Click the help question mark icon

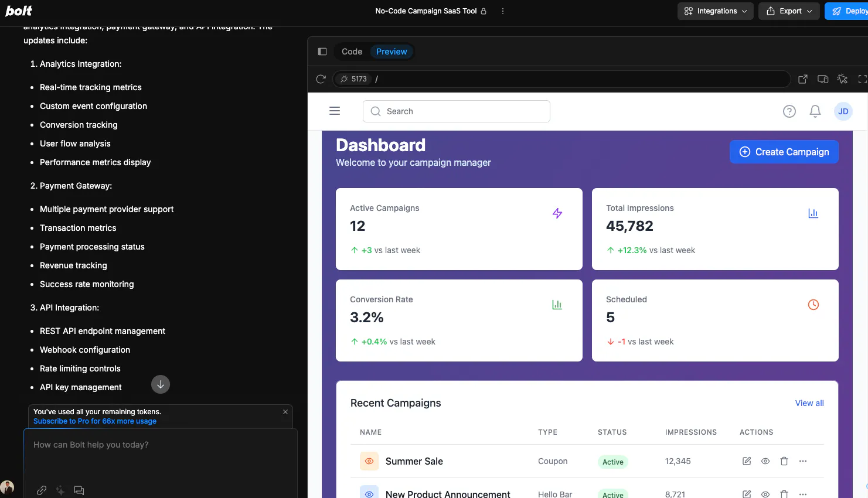point(789,111)
